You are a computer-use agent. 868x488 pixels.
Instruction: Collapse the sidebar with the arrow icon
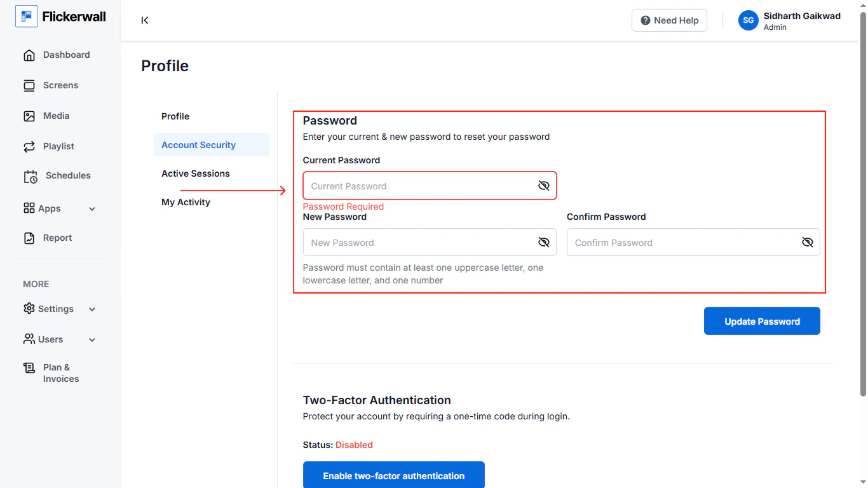(145, 20)
